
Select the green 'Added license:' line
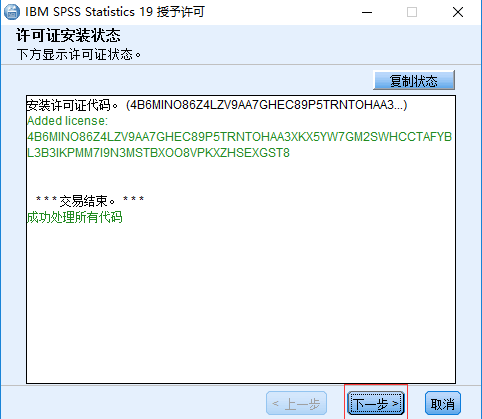coord(68,121)
